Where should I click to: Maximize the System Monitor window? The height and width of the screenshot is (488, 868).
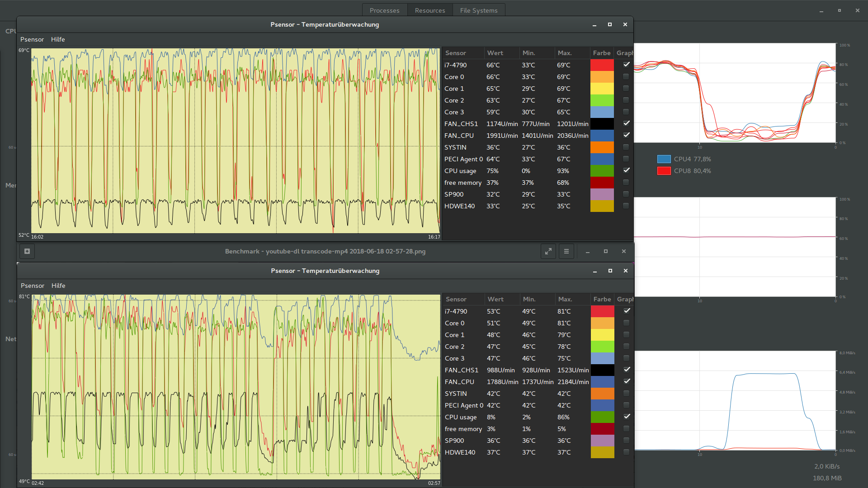(839, 10)
